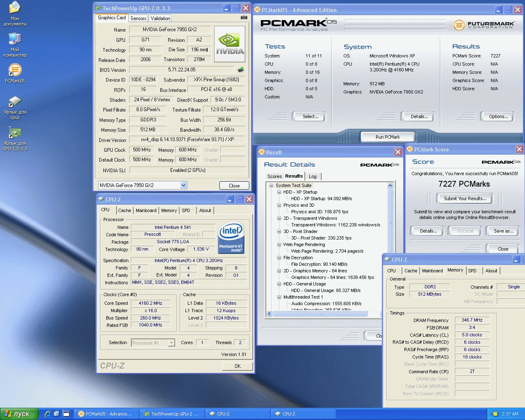The height and width of the screenshot is (420, 525).
Task: Click Submit Your Results... button
Action: click(x=465, y=199)
